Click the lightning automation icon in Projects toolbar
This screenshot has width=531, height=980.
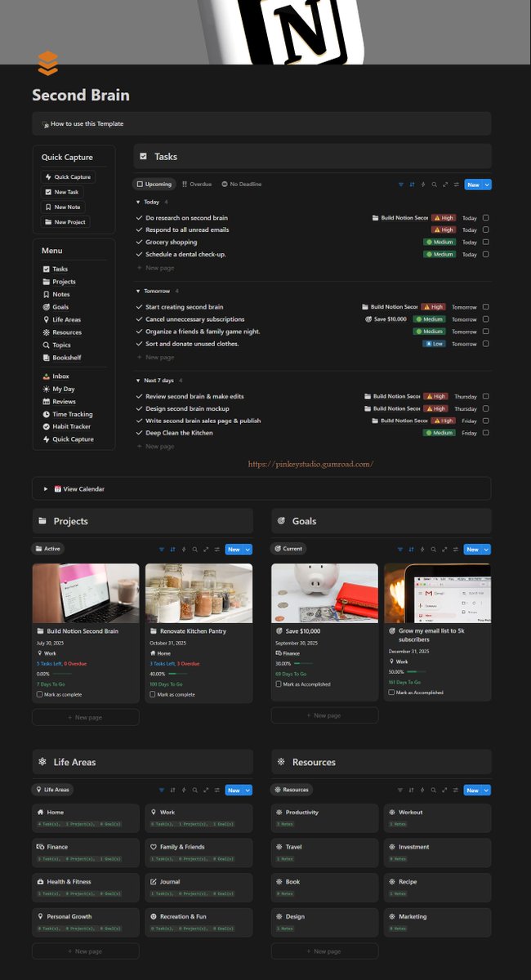point(184,550)
